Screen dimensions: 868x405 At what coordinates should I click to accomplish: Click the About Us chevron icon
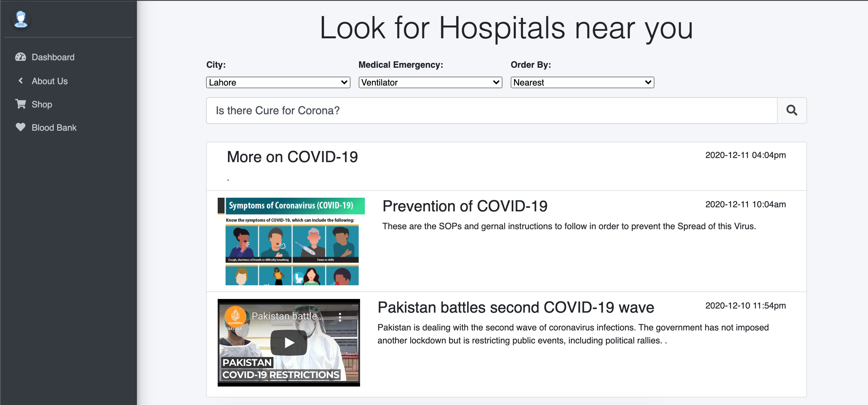[21, 81]
